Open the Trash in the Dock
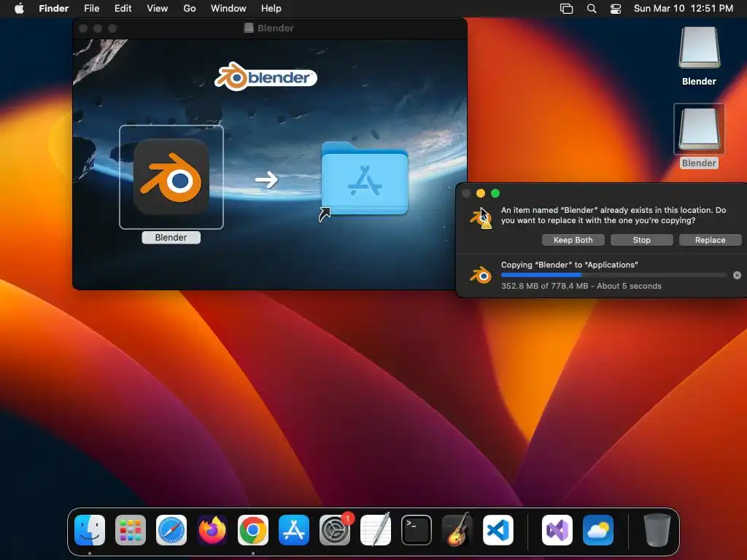The image size is (747, 560). [657, 530]
